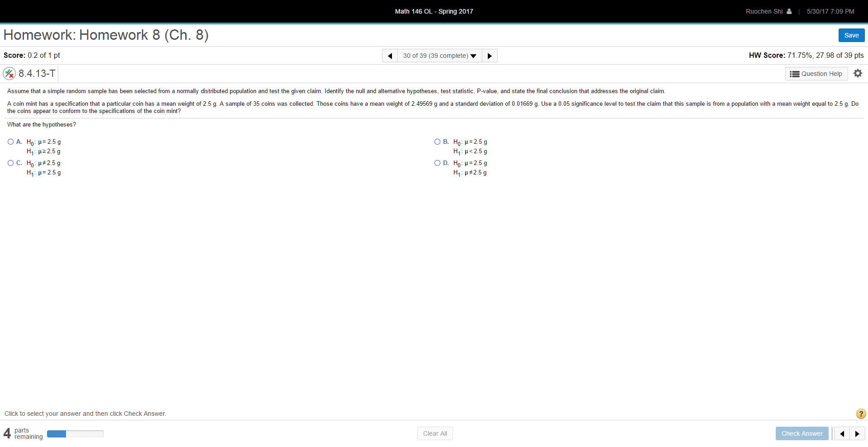Open the yellow question mark help icon
The image size is (868, 447).
[860, 414]
